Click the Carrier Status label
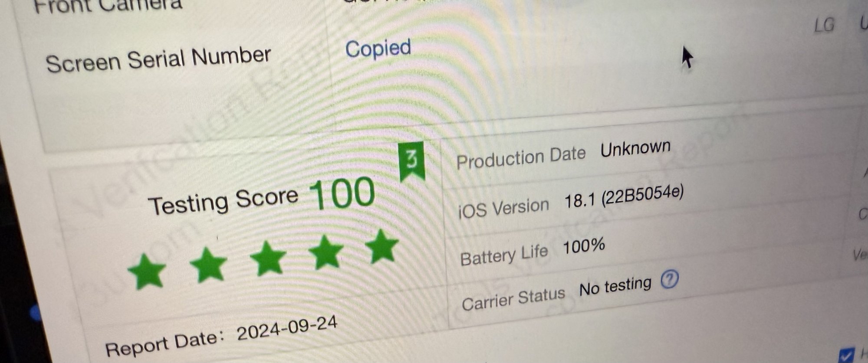This screenshot has height=363, width=868. click(513, 299)
